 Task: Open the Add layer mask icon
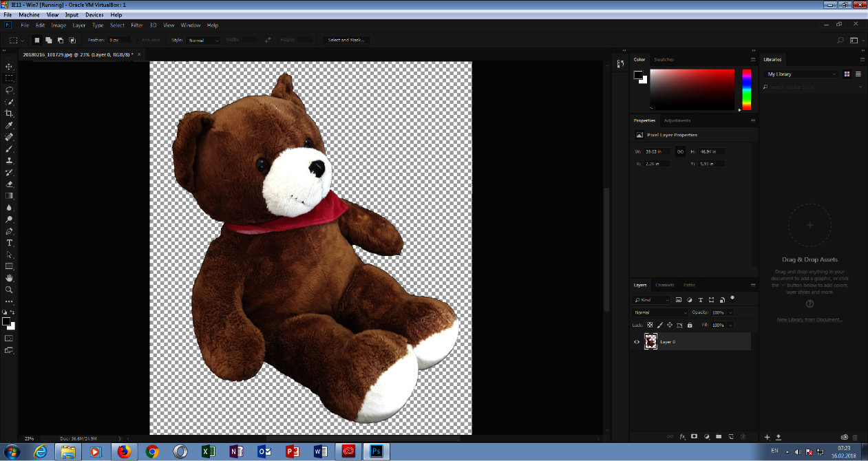click(x=694, y=436)
